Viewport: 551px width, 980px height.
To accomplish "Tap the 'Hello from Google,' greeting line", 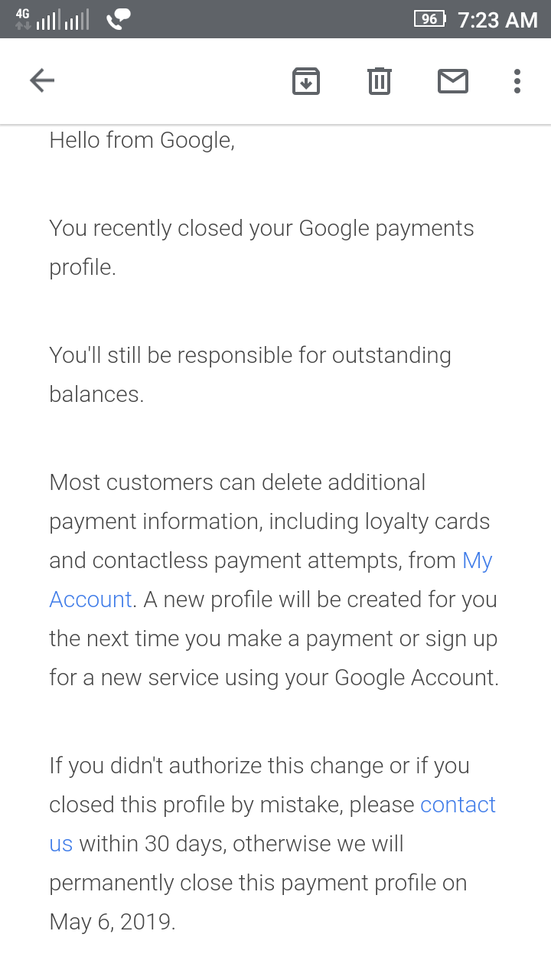I will click(142, 141).
